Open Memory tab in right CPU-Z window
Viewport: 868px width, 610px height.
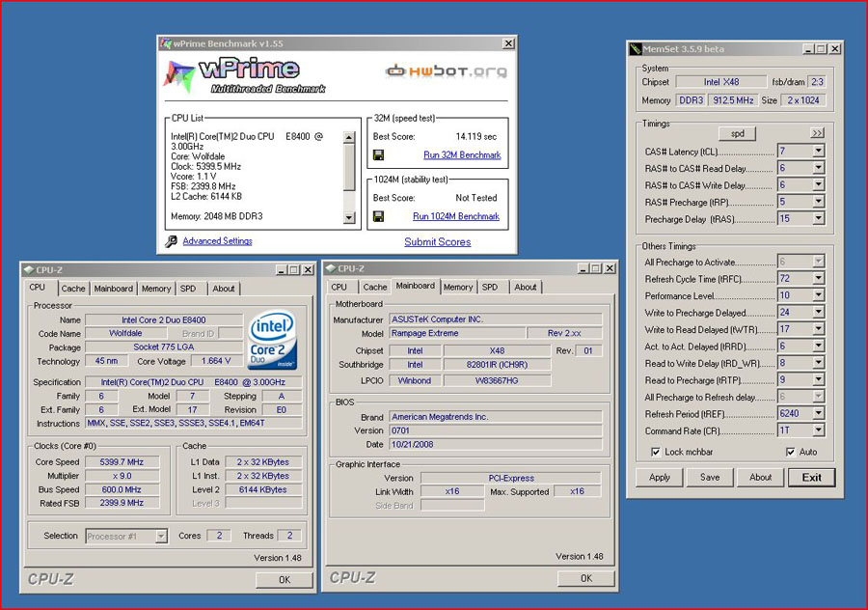(x=458, y=287)
